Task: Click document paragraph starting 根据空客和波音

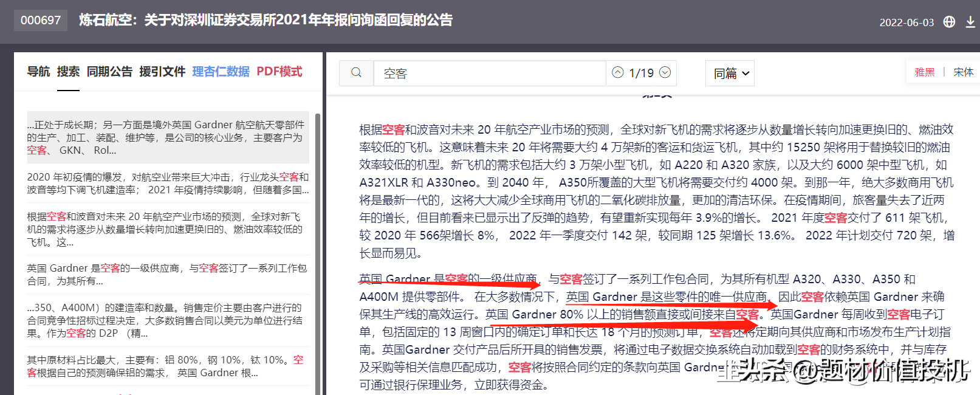Action: [x=657, y=191]
